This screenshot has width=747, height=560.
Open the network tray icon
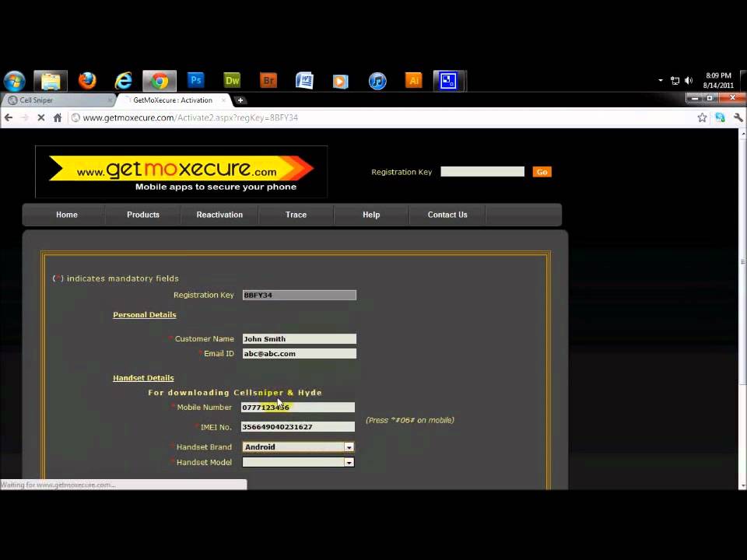point(675,80)
